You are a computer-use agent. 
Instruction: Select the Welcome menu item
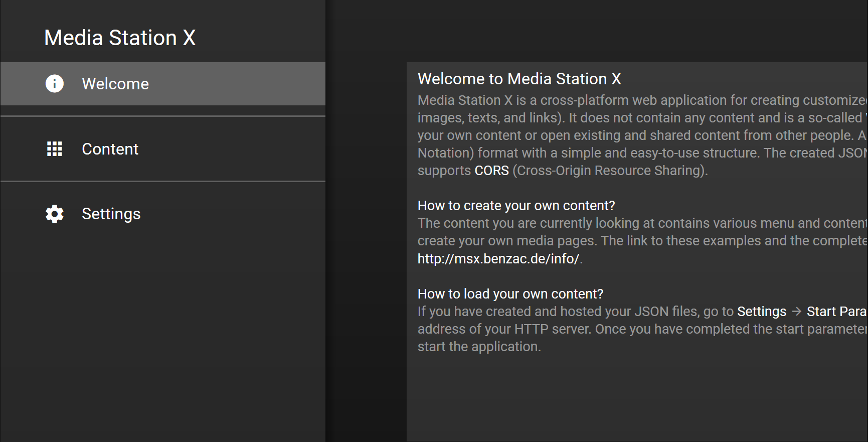click(163, 84)
